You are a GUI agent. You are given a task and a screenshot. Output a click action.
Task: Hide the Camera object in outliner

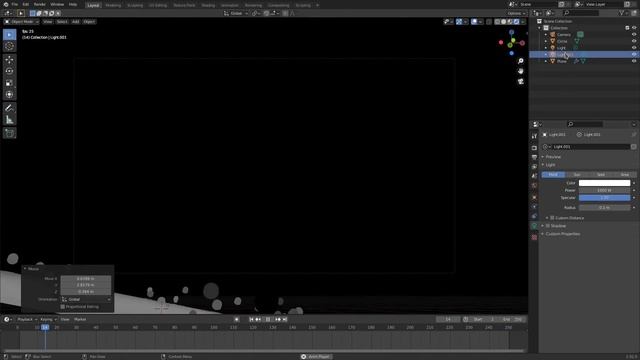click(634, 34)
